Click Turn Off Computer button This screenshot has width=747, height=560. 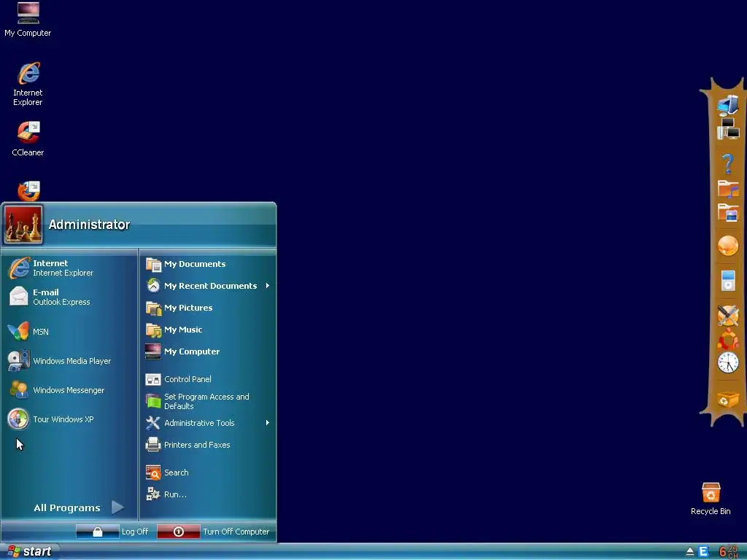214,532
